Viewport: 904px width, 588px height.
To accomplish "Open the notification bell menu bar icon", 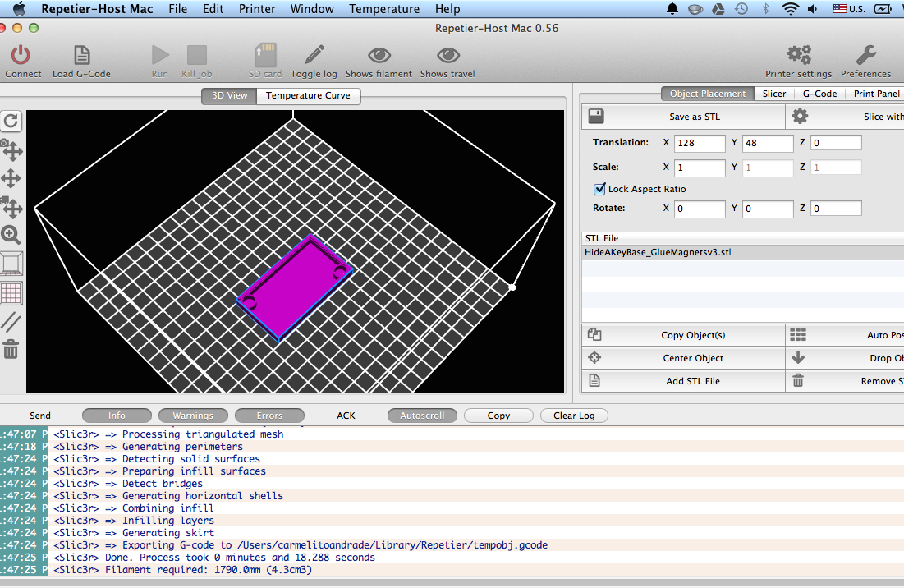I will (672, 9).
